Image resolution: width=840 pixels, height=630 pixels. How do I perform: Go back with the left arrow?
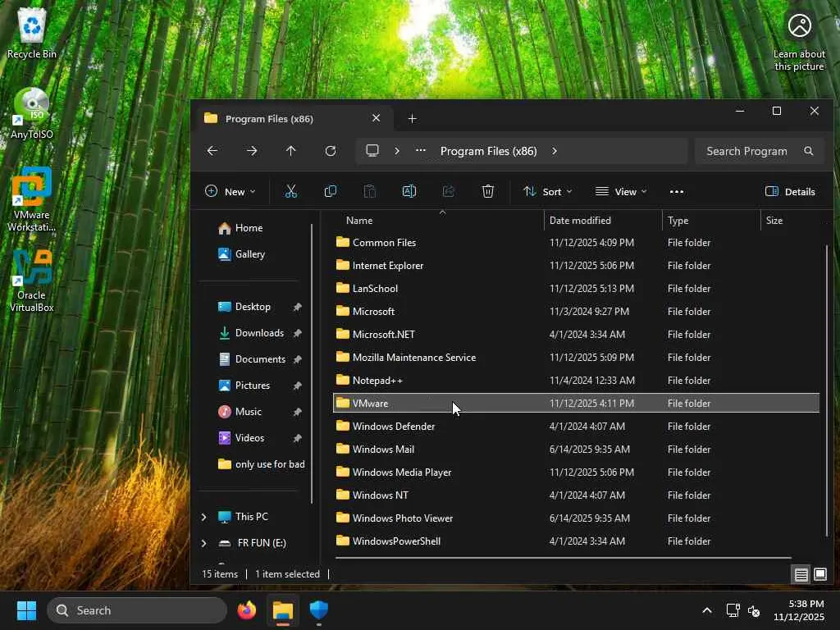tap(212, 151)
